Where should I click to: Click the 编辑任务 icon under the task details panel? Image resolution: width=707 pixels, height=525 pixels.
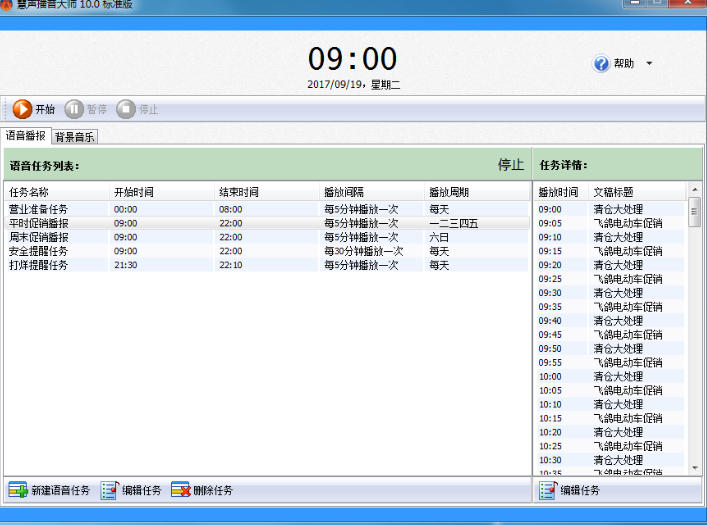(548, 490)
